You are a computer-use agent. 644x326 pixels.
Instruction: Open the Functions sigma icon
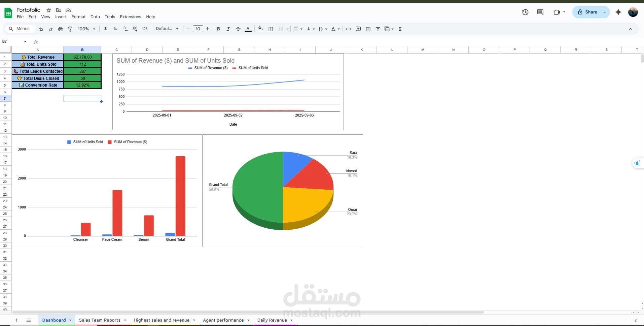400,29
